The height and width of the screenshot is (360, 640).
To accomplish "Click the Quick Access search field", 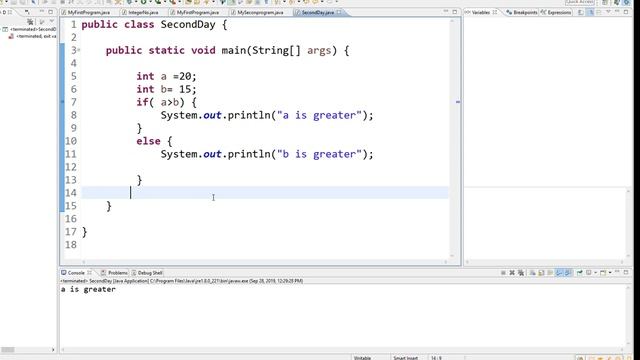I will click(x=580, y=2).
